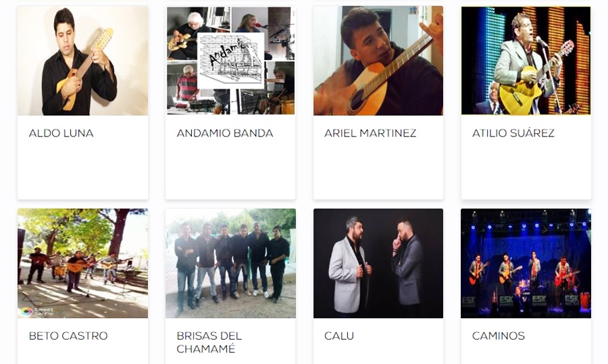
Task: Click the ARIEL MARTINEZ name link
Action: pyautogui.click(x=370, y=133)
